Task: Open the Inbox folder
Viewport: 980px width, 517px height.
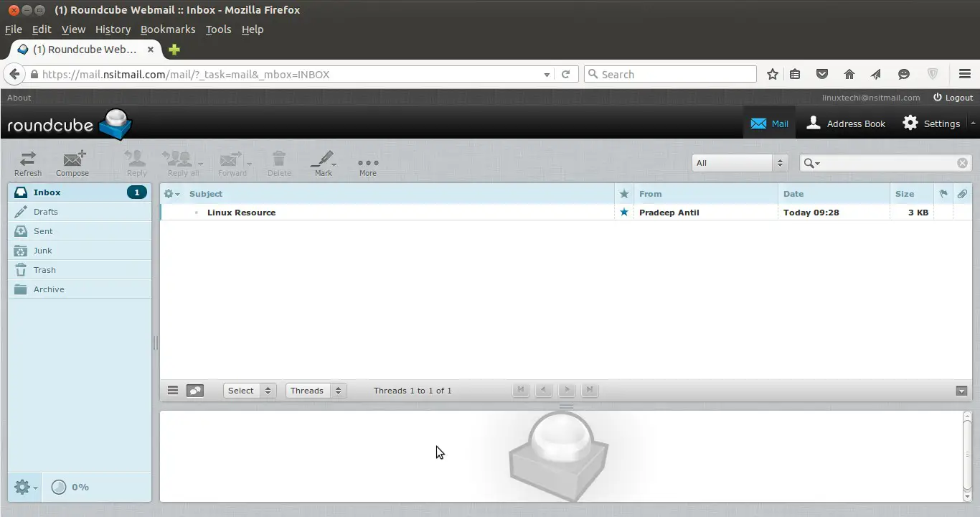Action: click(80, 192)
